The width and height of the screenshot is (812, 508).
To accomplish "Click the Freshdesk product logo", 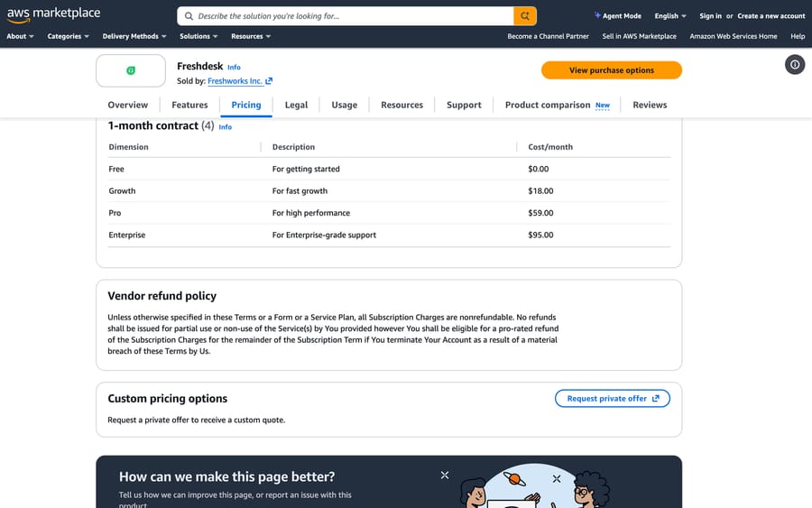I will 131,70.
